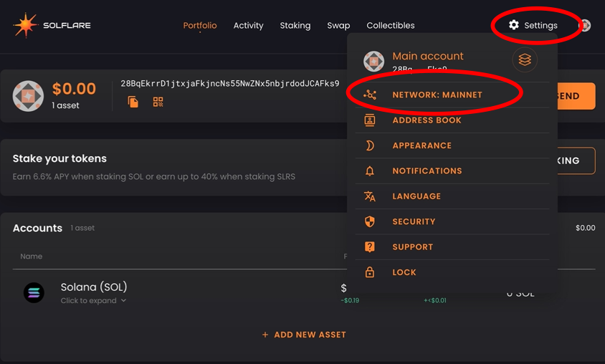Click the wallet avatar beside $0.00
Screen dimensions: 605x364
(x=28, y=96)
